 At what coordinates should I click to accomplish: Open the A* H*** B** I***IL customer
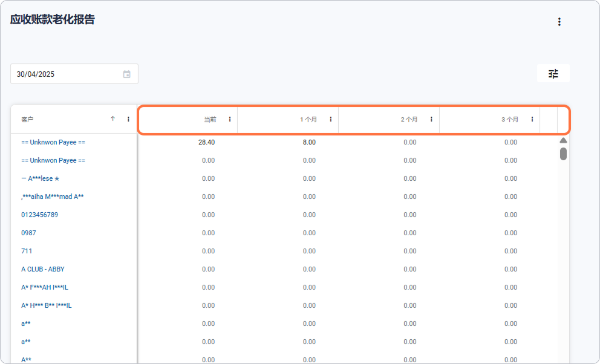(47, 305)
